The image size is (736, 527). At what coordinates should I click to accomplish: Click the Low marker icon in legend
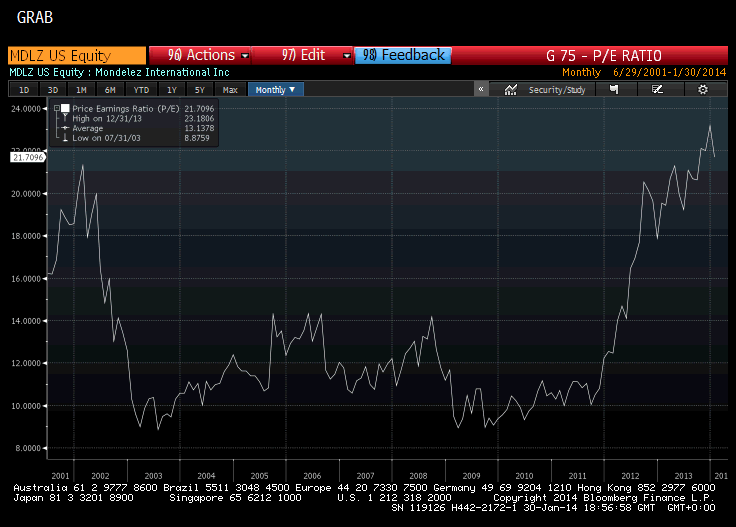click(66, 137)
